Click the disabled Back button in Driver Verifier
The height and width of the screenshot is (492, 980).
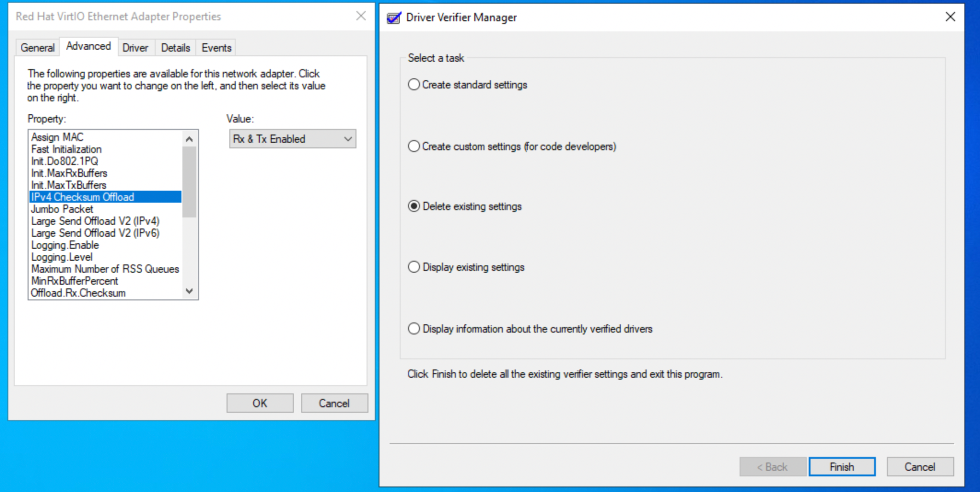[x=772, y=467]
